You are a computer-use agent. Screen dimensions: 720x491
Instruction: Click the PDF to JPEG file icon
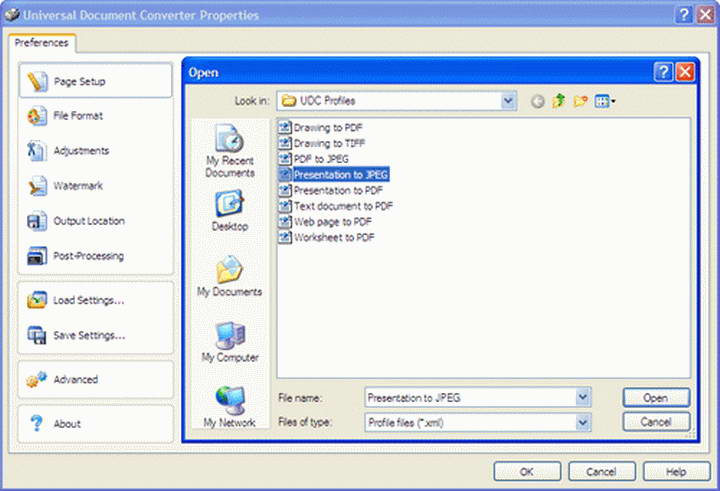coord(285,159)
